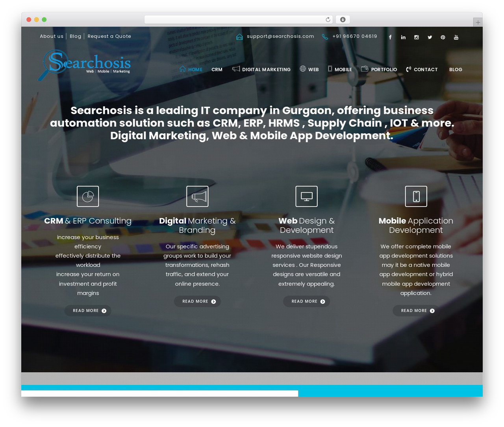Open the Digital Marketing menu

pos(261,69)
